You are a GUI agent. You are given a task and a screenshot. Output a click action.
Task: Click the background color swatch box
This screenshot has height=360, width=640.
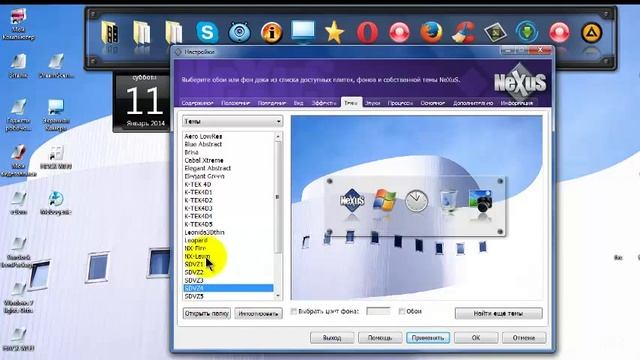coord(378,311)
